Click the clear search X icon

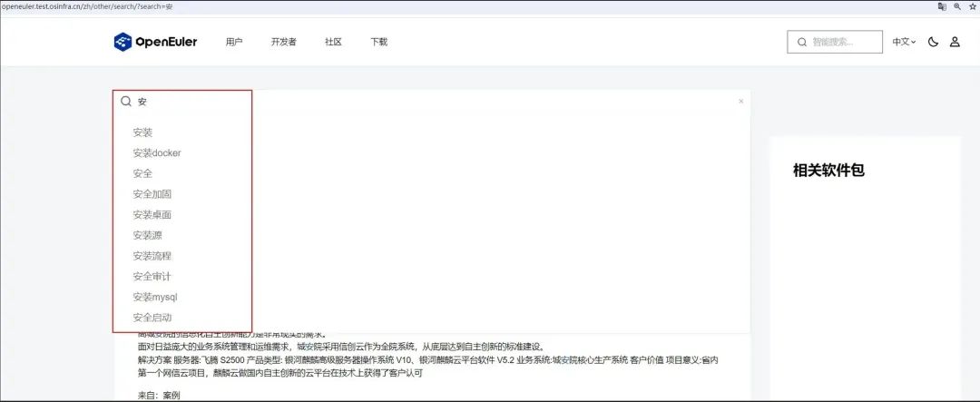[740, 102]
